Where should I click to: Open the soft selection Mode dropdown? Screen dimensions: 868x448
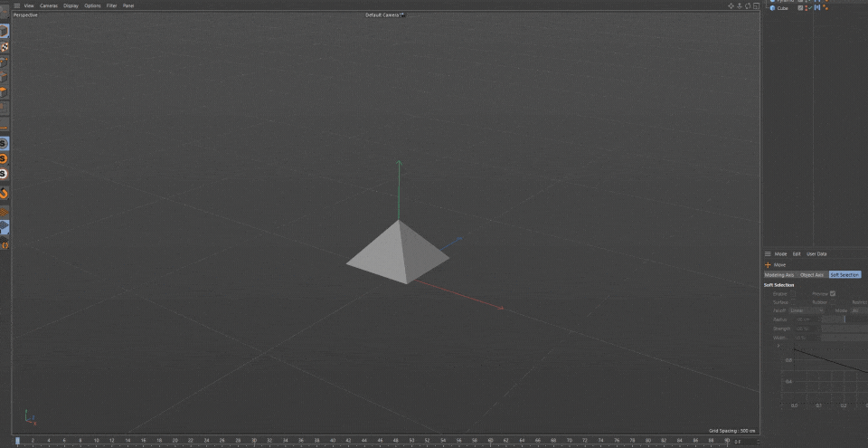(859, 310)
